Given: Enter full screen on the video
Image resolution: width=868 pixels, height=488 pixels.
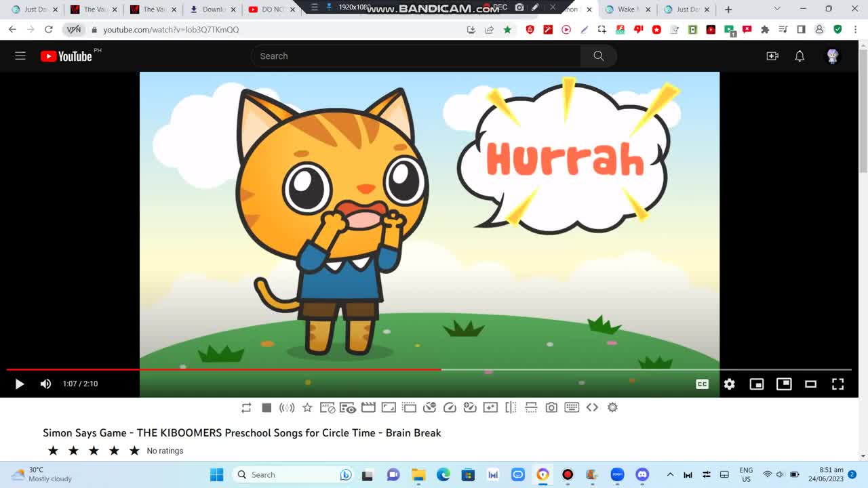Looking at the screenshot, I should tap(837, 384).
